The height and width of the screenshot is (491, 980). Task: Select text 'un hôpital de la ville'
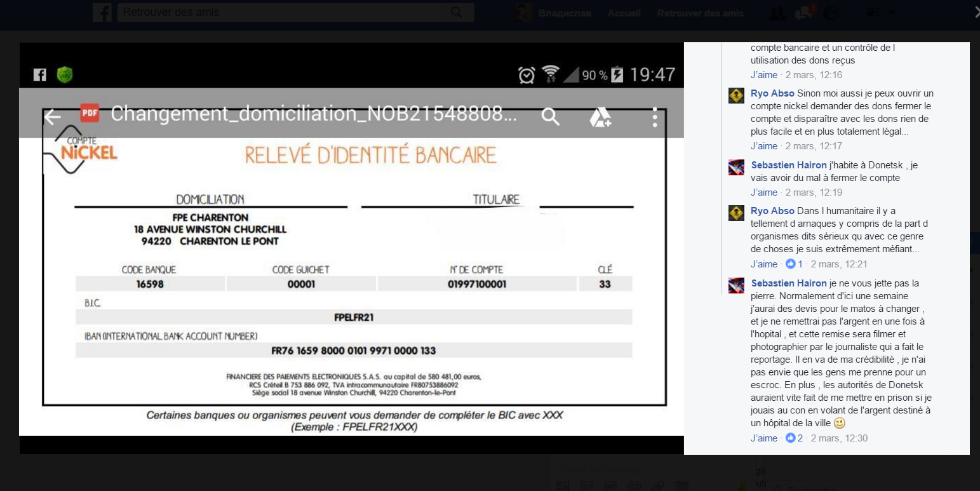pyautogui.click(x=791, y=423)
